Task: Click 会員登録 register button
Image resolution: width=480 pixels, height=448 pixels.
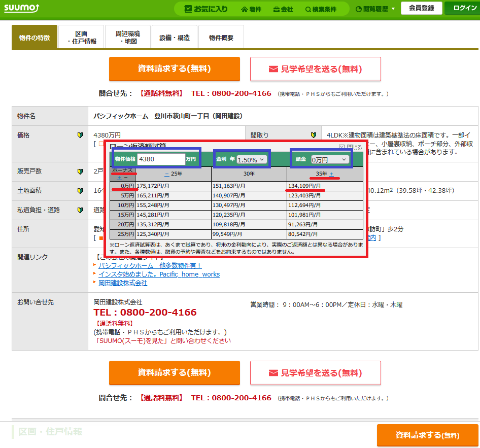Action: click(x=422, y=8)
